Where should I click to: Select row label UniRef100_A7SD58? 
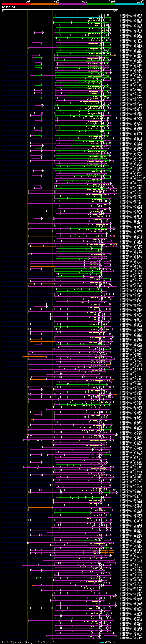point(131,613)
